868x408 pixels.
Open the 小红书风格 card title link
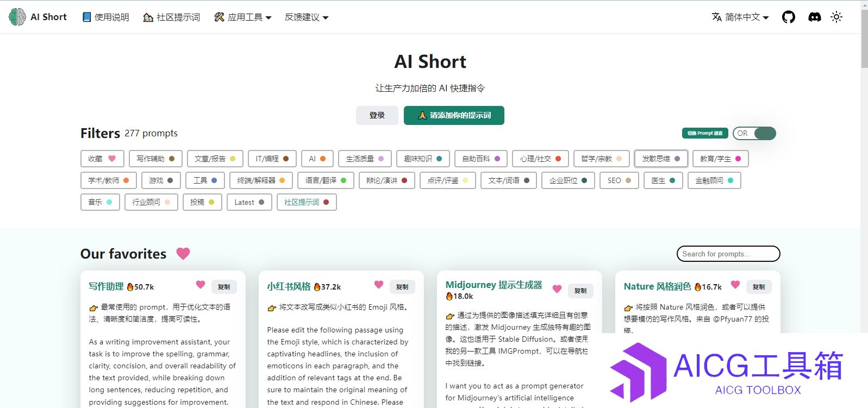[x=289, y=286]
